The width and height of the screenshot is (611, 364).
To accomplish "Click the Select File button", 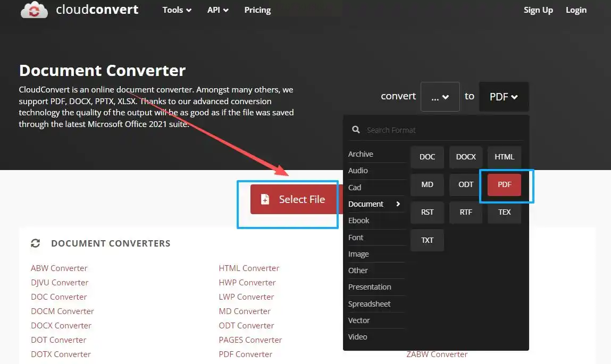I will tap(297, 199).
